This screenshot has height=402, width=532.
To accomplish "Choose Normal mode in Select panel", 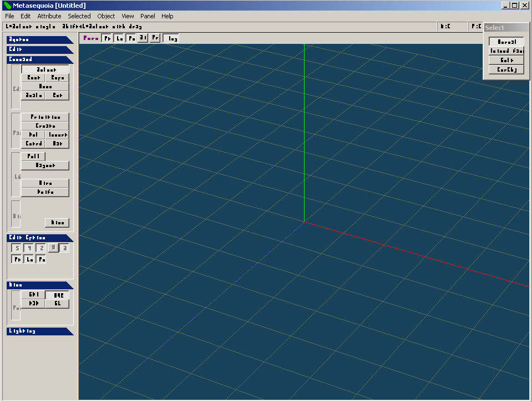I will click(x=506, y=42).
